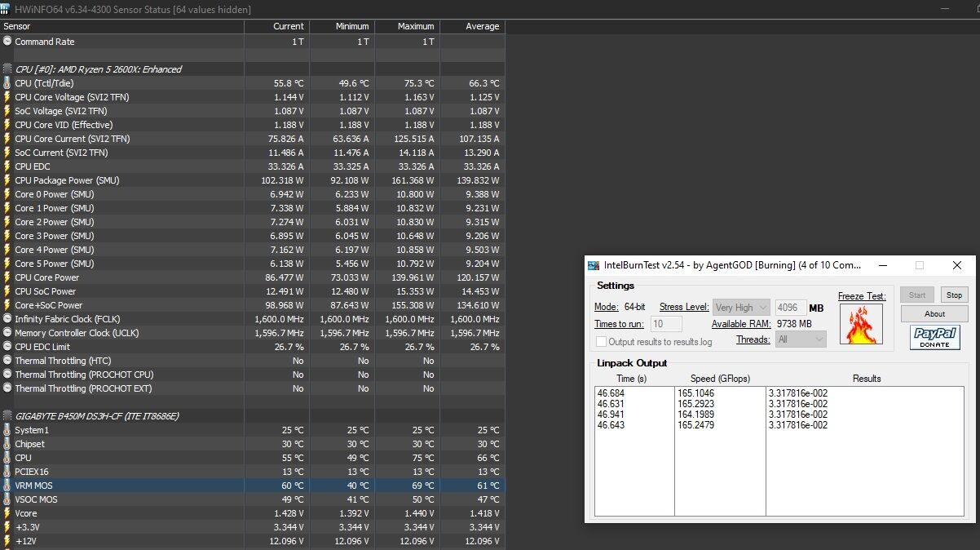Click the Core 3 Power lightning icon
980x550 pixels.
(7, 236)
